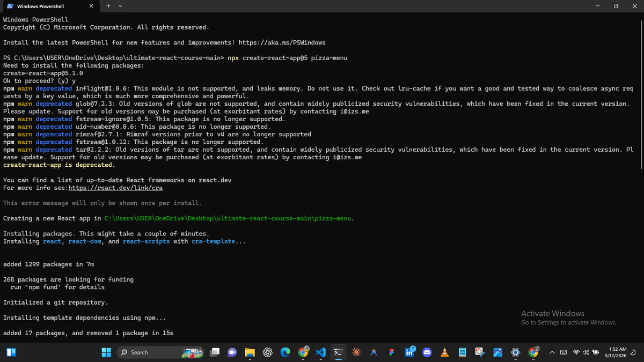Launch VLC media player from taskbar
Image resolution: width=644 pixels, height=362 pixels.
(x=444, y=352)
